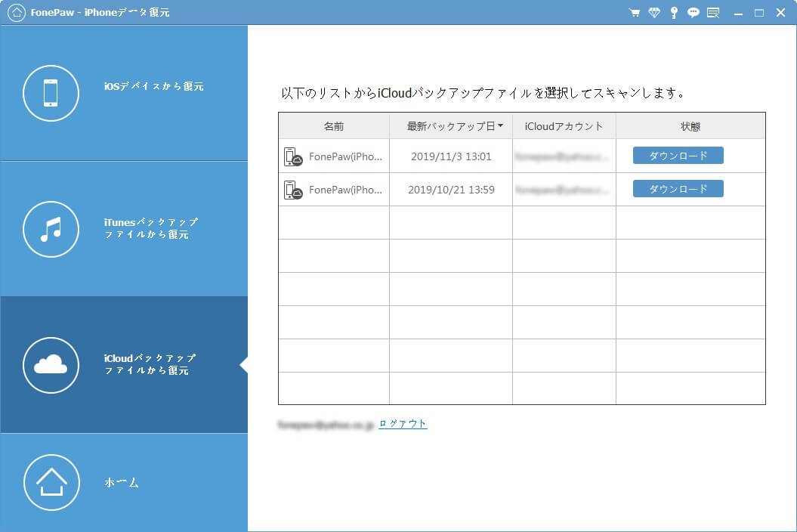Viewport: 797px width, 532px height.
Task: Select iCloudバックアップファイルから復元 mode
Action: tap(124, 365)
